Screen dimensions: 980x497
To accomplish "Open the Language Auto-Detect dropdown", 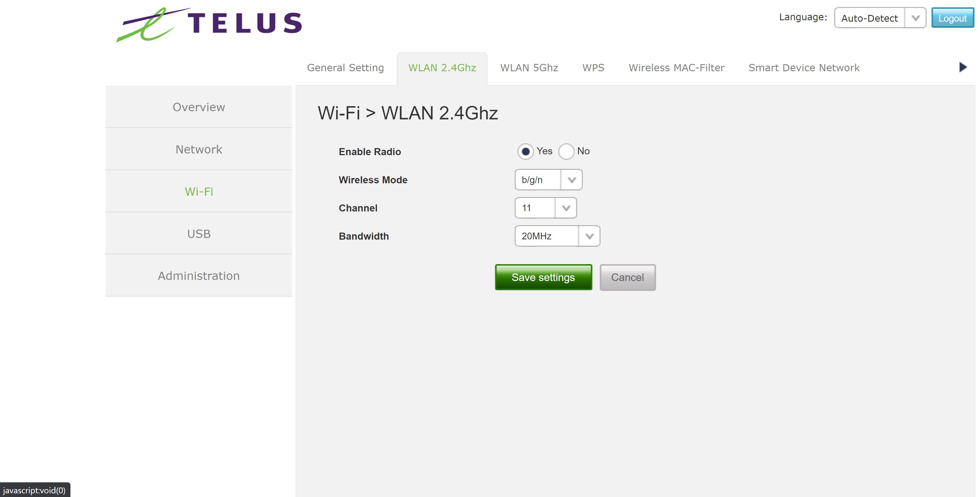I will tap(880, 18).
